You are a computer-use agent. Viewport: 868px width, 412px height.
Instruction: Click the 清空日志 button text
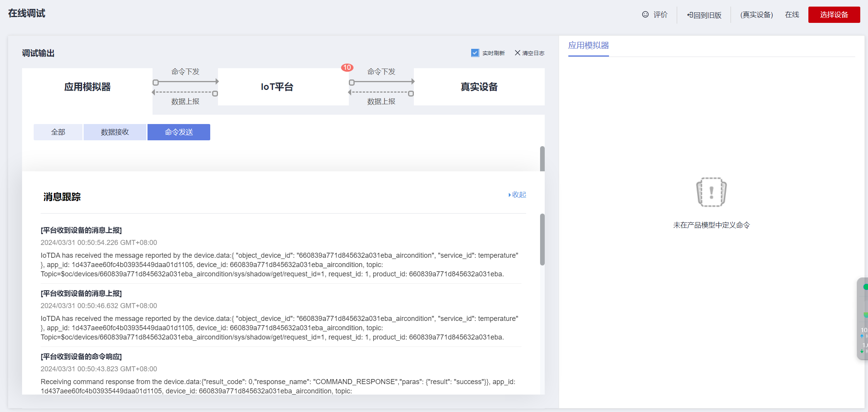tap(533, 53)
